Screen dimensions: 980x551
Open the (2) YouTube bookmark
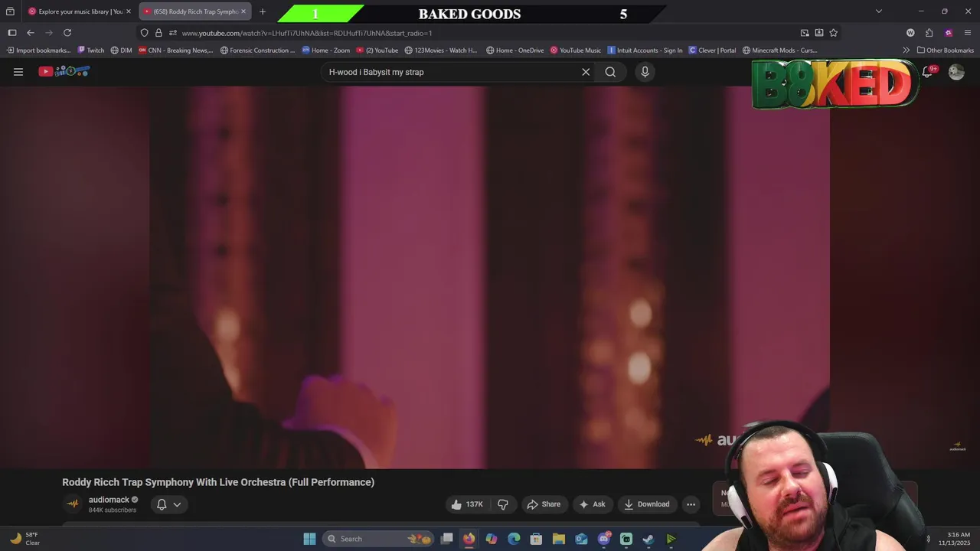tap(377, 51)
